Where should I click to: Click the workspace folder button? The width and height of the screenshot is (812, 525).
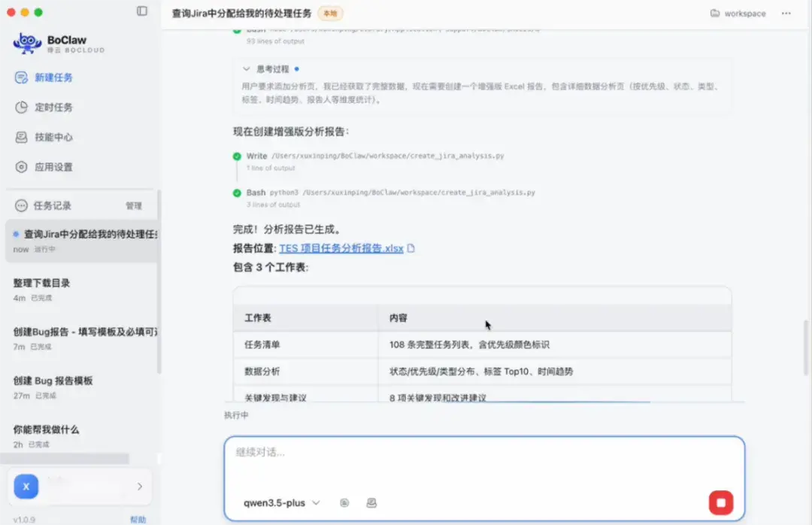[738, 14]
